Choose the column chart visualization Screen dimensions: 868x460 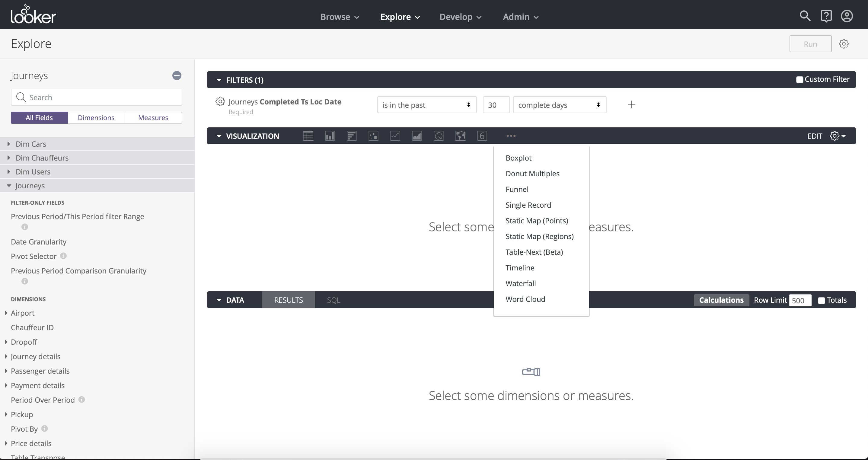click(330, 136)
